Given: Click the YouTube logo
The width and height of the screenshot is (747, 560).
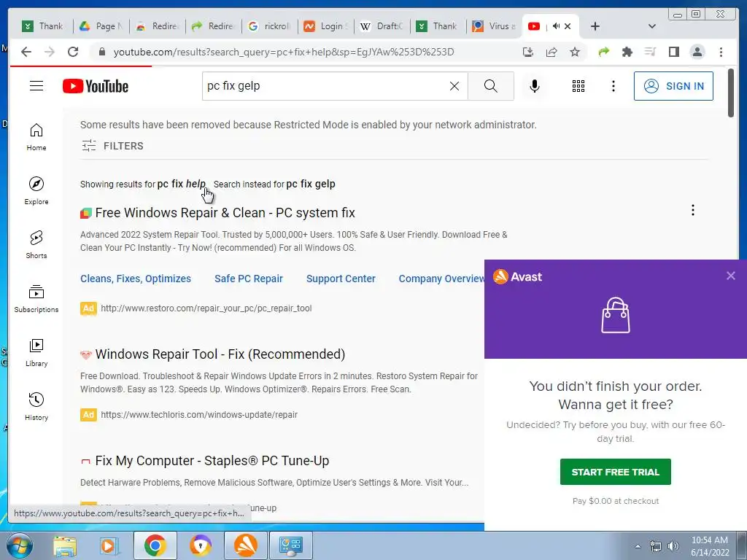Looking at the screenshot, I should [x=96, y=86].
